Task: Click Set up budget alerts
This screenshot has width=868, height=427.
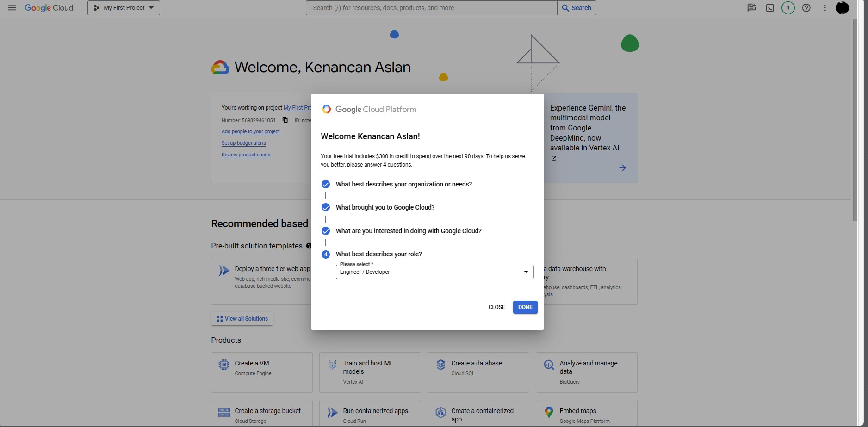Action: tap(243, 143)
